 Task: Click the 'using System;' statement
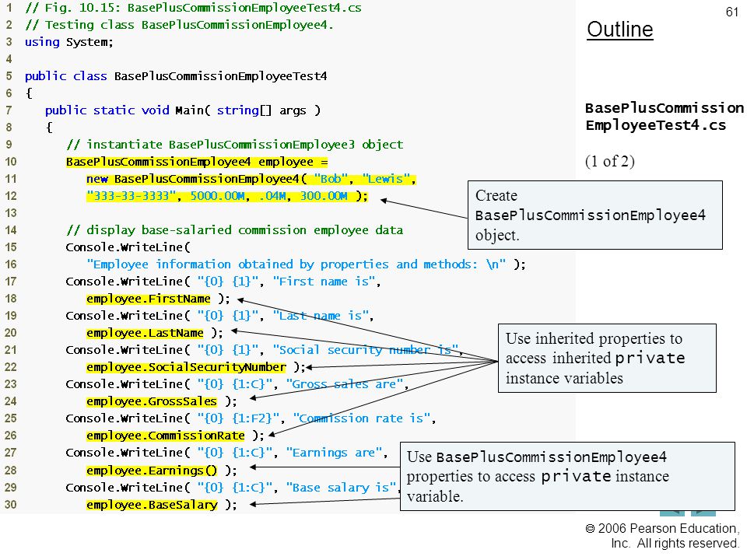(69, 42)
